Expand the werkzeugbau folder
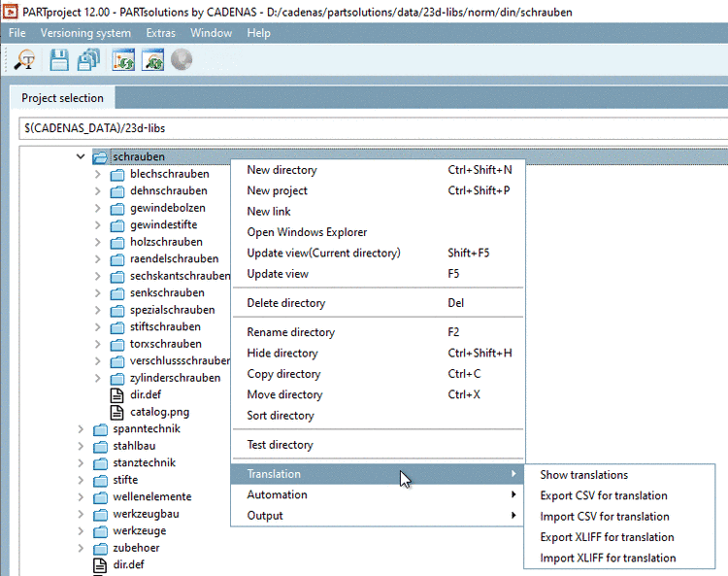This screenshot has width=728, height=576. [81, 514]
